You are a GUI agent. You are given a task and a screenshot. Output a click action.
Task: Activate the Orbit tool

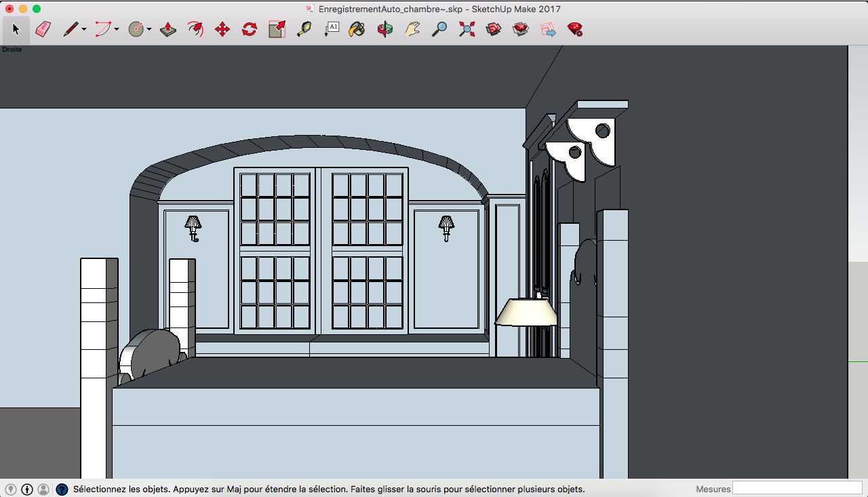384,29
